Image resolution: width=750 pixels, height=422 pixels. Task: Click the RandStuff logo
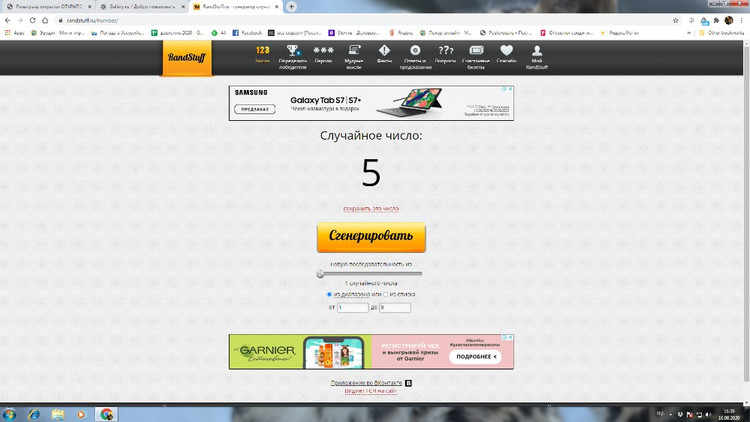[187, 59]
